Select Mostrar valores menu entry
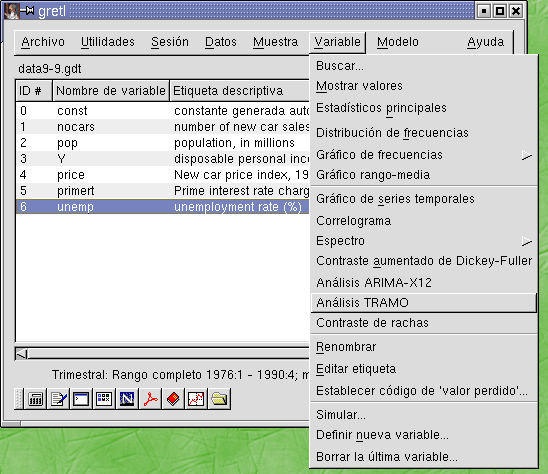This screenshot has height=474, width=548. click(x=424, y=86)
